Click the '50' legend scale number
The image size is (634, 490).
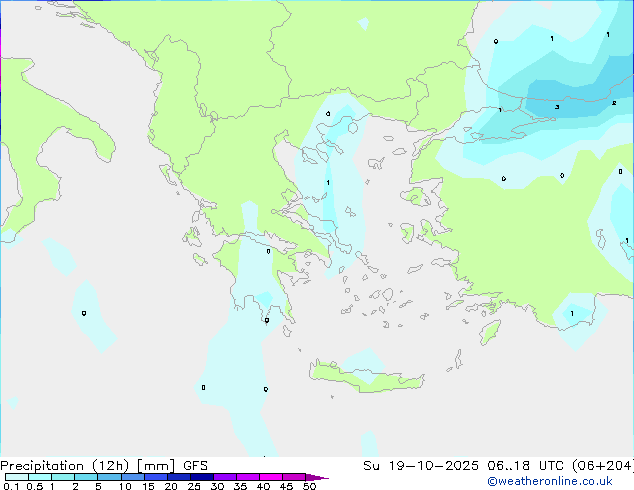pos(309,486)
